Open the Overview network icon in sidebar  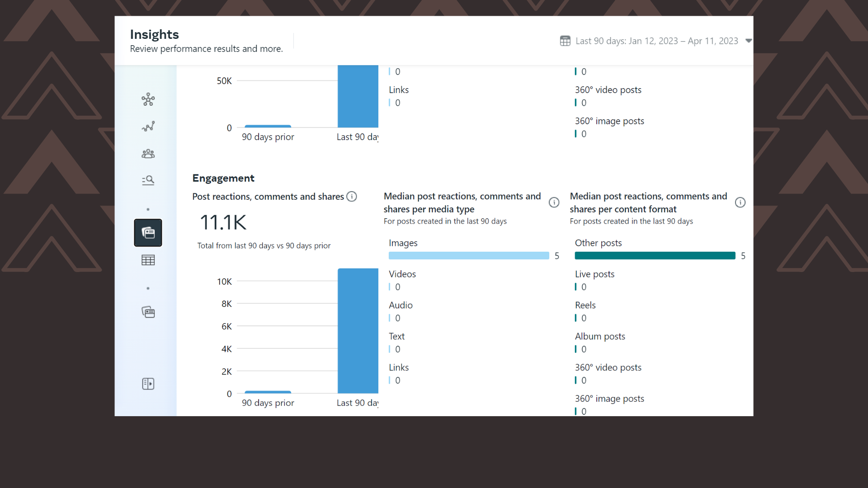(148, 99)
